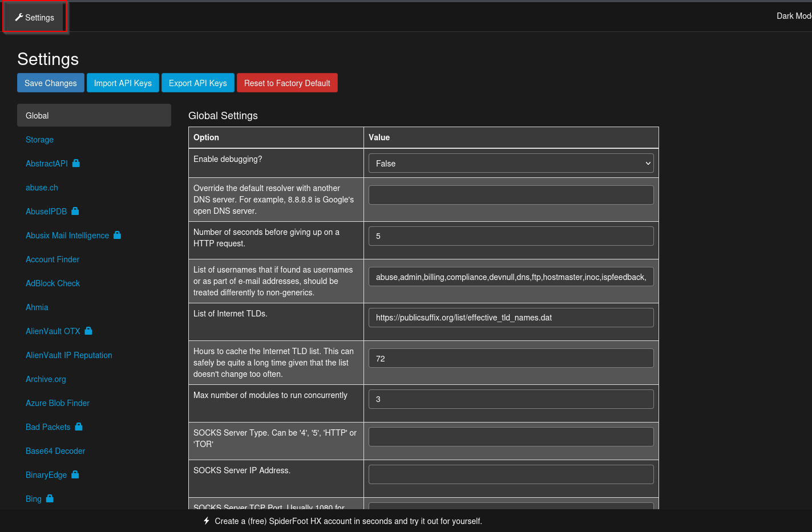Screen dimensions: 812x532
Task: Click Reset to Factory Default button
Action: tap(287, 83)
